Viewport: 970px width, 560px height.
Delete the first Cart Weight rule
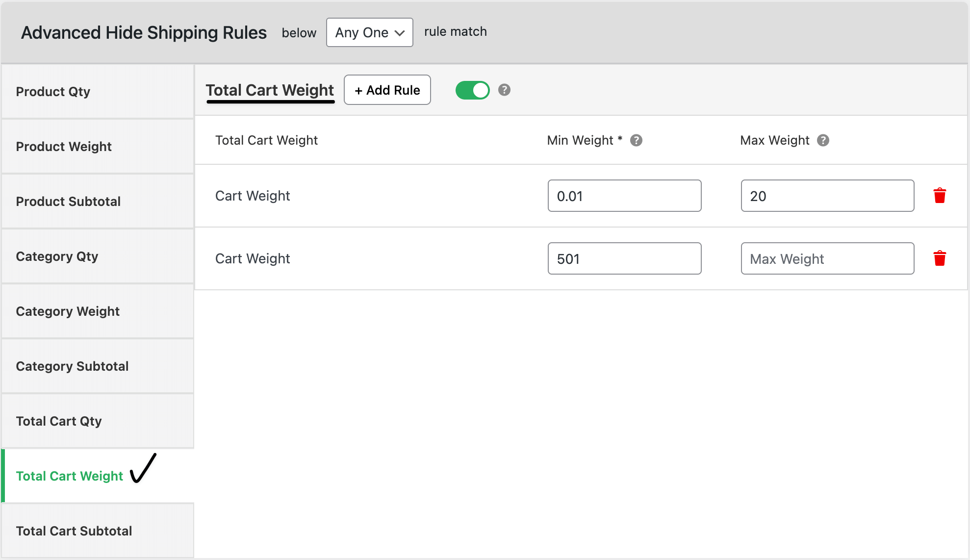click(x=940, y=195)
